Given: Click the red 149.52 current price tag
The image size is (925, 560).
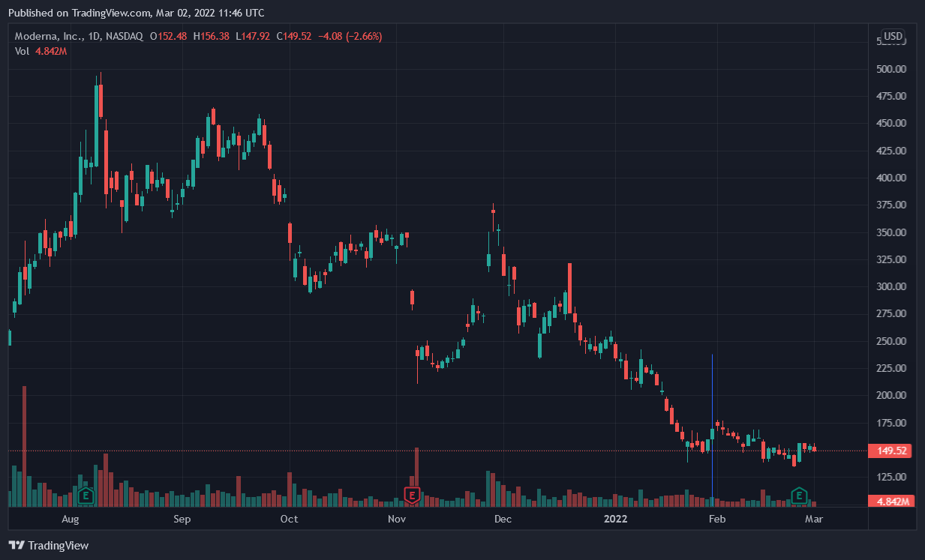Looking at the screenshot, I should point(888,451).
